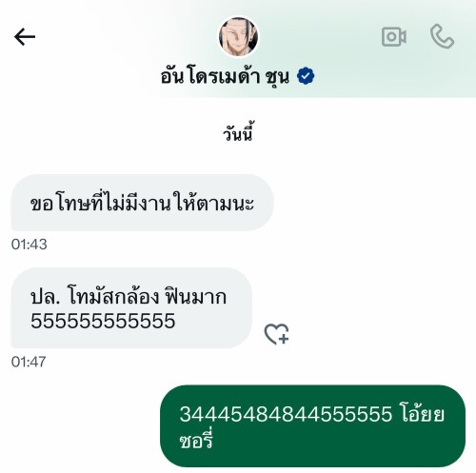Add a reaction with the heart-plus icon
The image size is (476, 473).
point(277,334)
